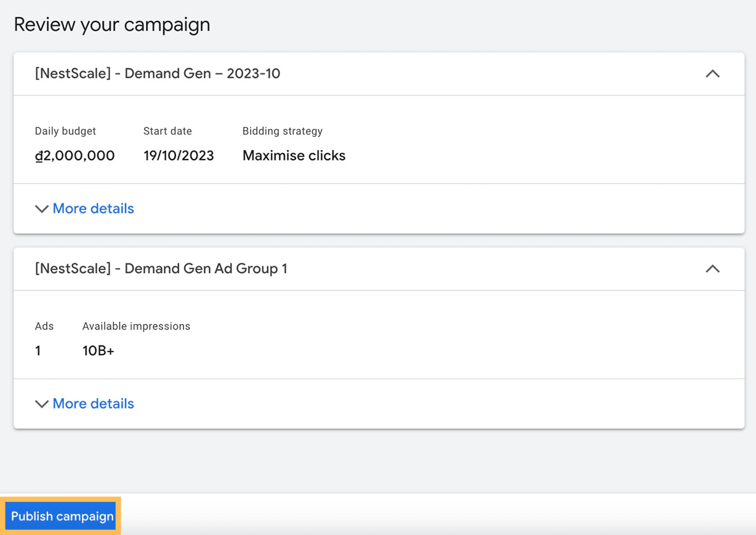Collapse the Demand Gen Ad Group 1 card
Image resolution: width=756 pixels, height=535 pixels.
click(x=712, y=269)
